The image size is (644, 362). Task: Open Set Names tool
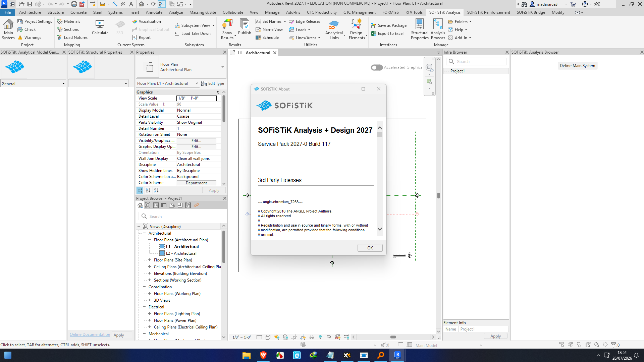[271, 21]
